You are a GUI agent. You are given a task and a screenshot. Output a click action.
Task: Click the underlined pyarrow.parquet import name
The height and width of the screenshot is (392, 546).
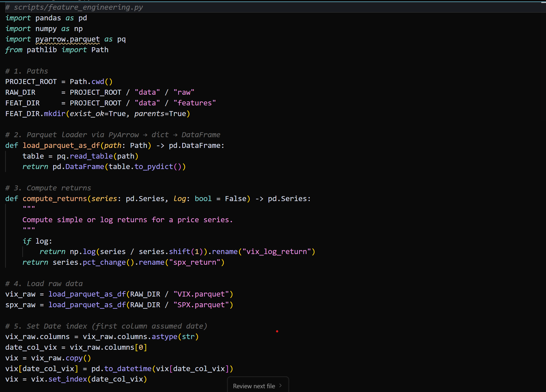coord(67,39)
